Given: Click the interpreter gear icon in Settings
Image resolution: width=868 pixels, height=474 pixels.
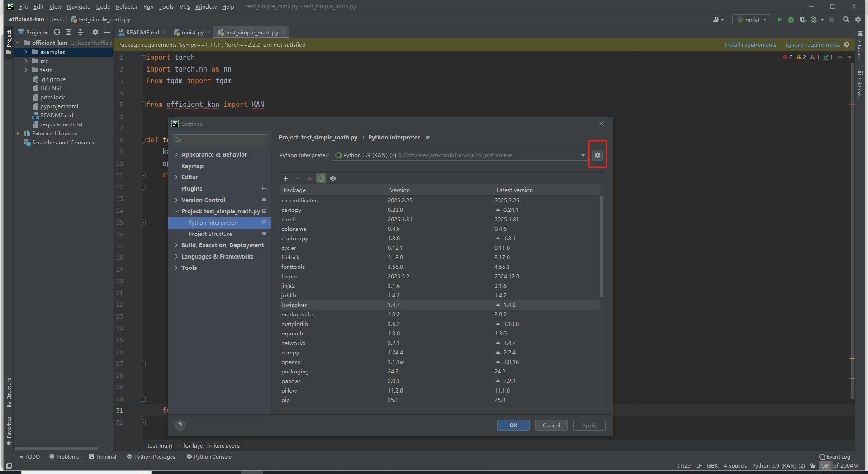Looking at the screenshot, I should (598, 155).
